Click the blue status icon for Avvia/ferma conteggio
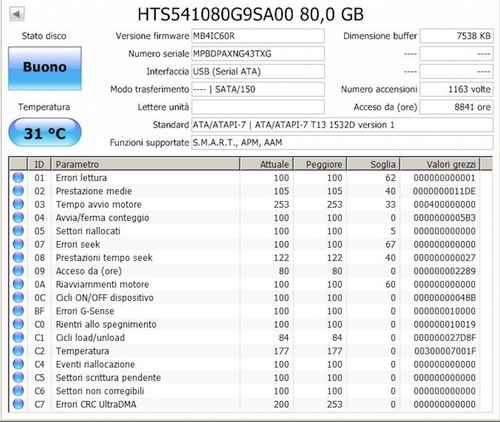Image resolution: width=500 pixels, height=422 pixels. point(18,217)
